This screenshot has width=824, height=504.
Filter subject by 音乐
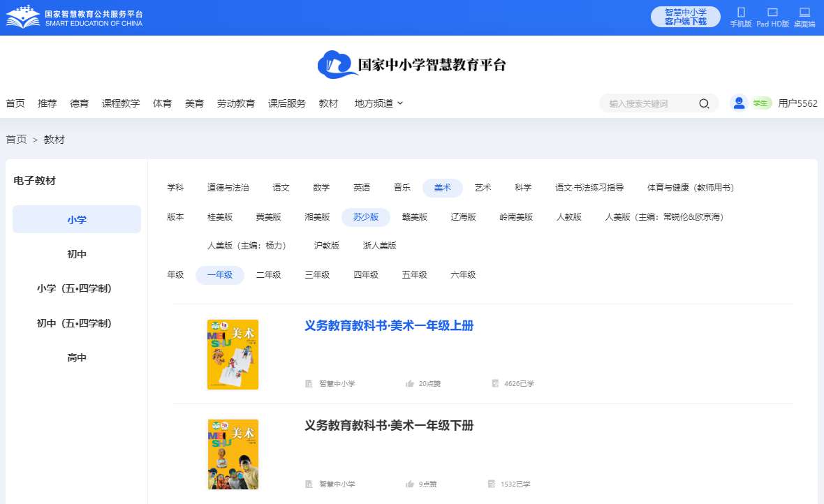point(402,188)
